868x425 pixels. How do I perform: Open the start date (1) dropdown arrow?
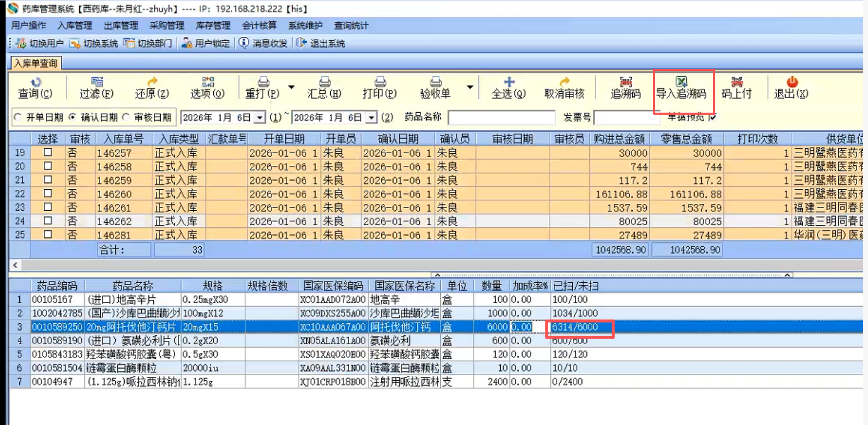260,118
